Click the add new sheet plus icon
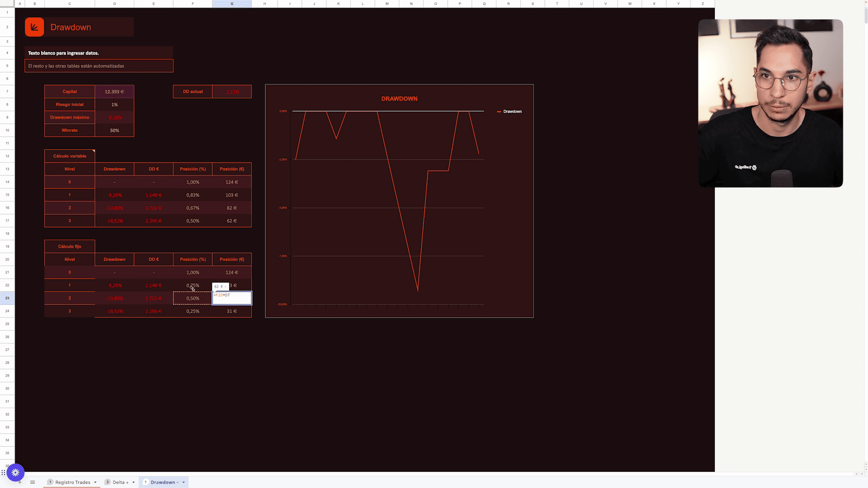The height and width of the screenshot is (488, 868). click(x=20, y=482)
